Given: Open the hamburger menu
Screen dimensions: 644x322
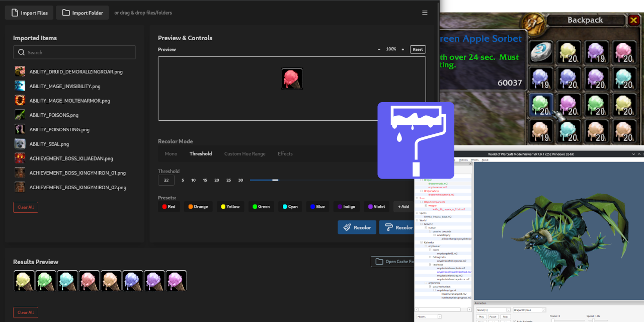Looking at the screenshot, I should pos(425,13).
